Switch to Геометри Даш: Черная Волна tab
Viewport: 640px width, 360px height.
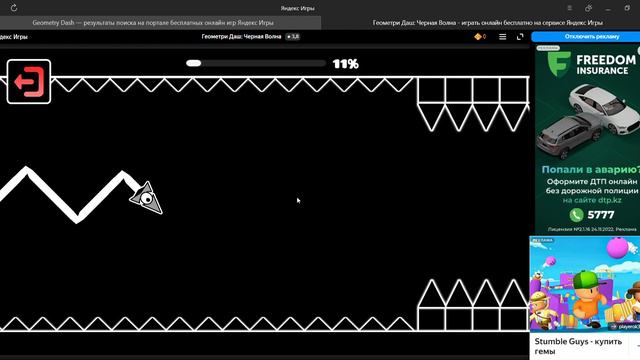pyautogui.click(x=487, y=23)
